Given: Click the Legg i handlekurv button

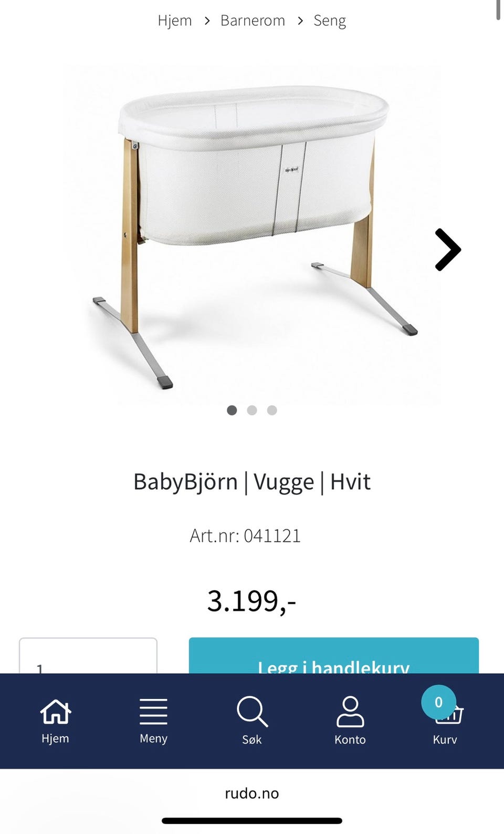Looking at the screenshot, I should [x=334, y=656].
